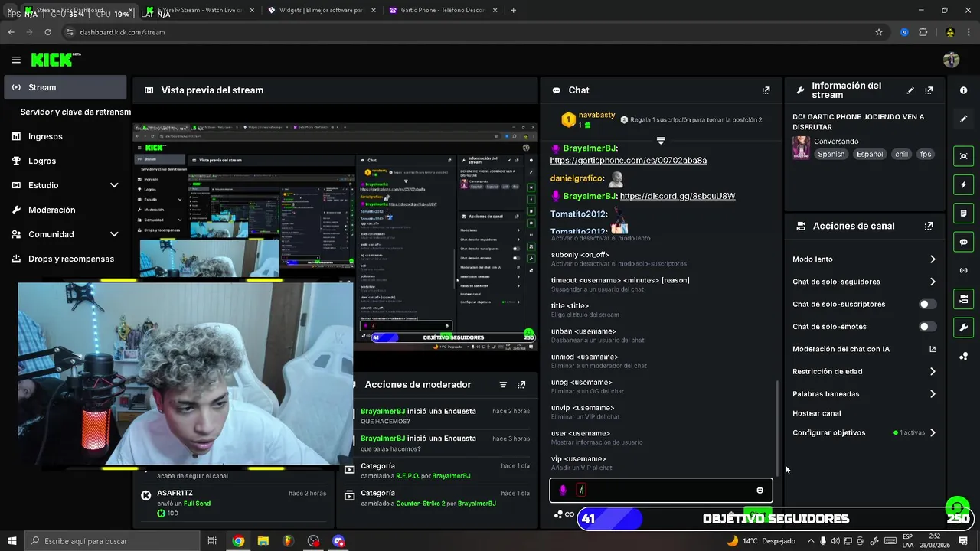Select Stream in the sidebar
The image size is (980, 551).
[65, 87]
